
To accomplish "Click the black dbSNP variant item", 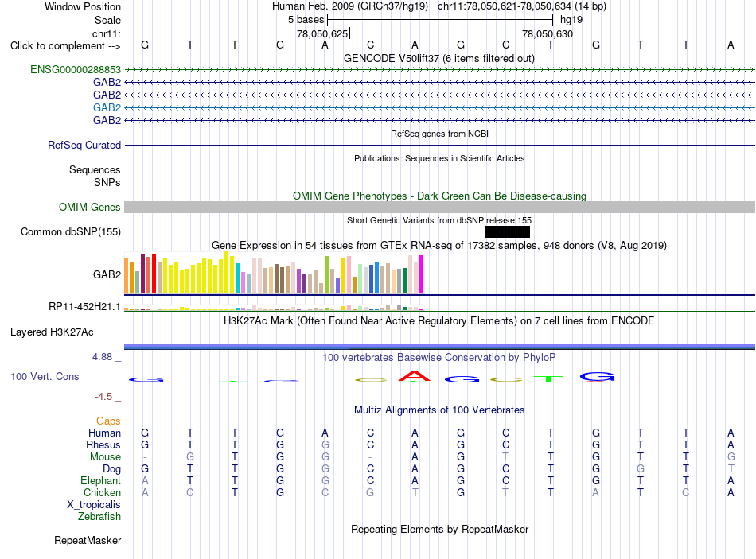I will [507, 232].
